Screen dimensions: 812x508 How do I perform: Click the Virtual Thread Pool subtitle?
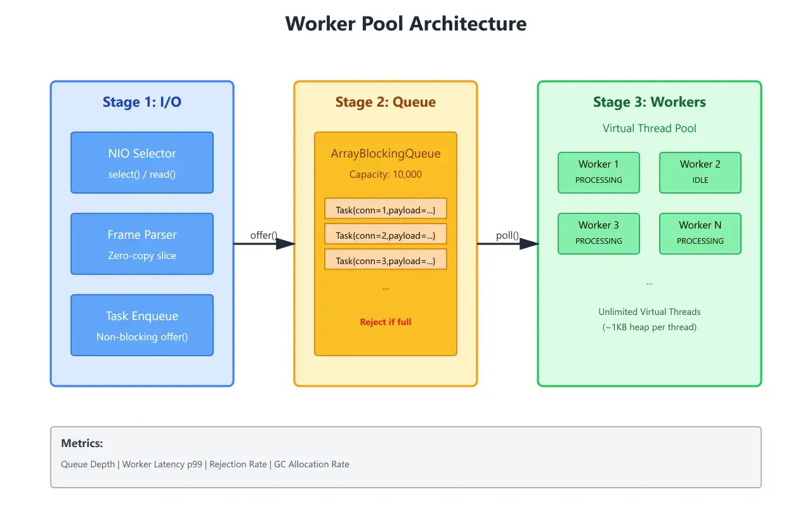pyautogui.click(x=650, y=128)
